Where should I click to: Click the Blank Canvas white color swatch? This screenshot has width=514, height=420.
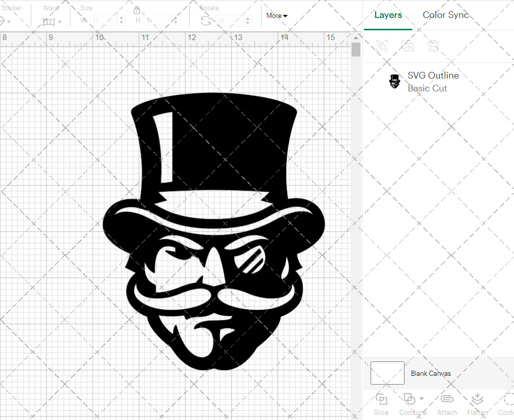coord(387,373)
